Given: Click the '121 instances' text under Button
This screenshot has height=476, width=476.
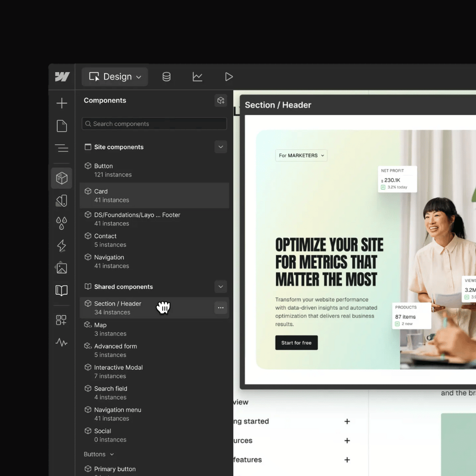Looking at the screenshot, I should [113, 175].
